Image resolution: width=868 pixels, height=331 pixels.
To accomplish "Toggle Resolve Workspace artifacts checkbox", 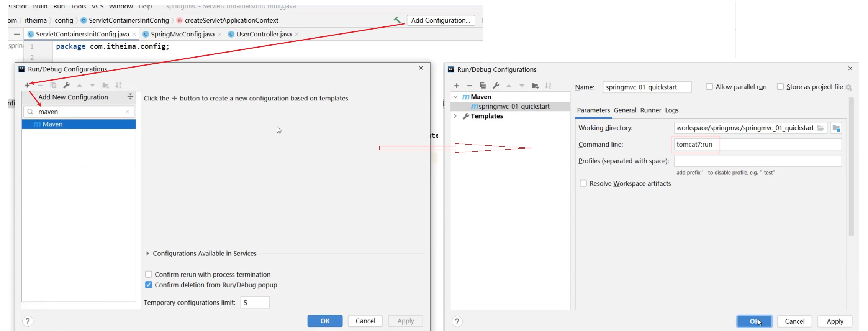I will (583, 183).
